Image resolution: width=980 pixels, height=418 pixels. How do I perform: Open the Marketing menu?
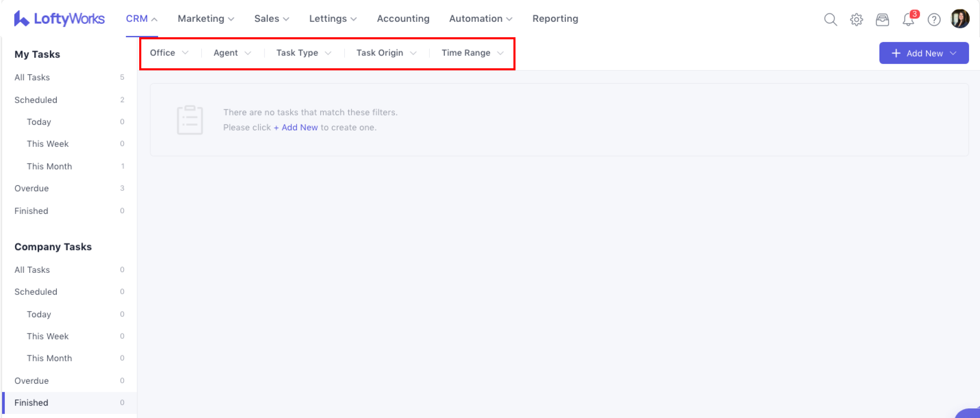tap(205, 19)
